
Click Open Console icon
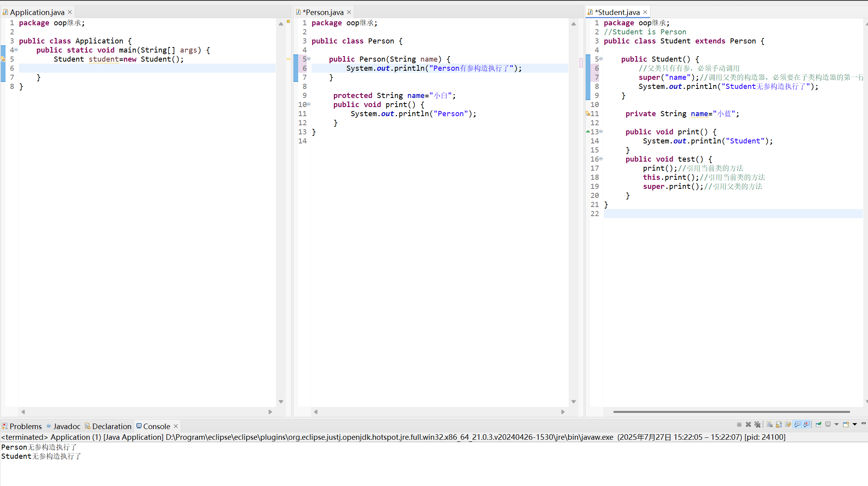click(846, 424)
